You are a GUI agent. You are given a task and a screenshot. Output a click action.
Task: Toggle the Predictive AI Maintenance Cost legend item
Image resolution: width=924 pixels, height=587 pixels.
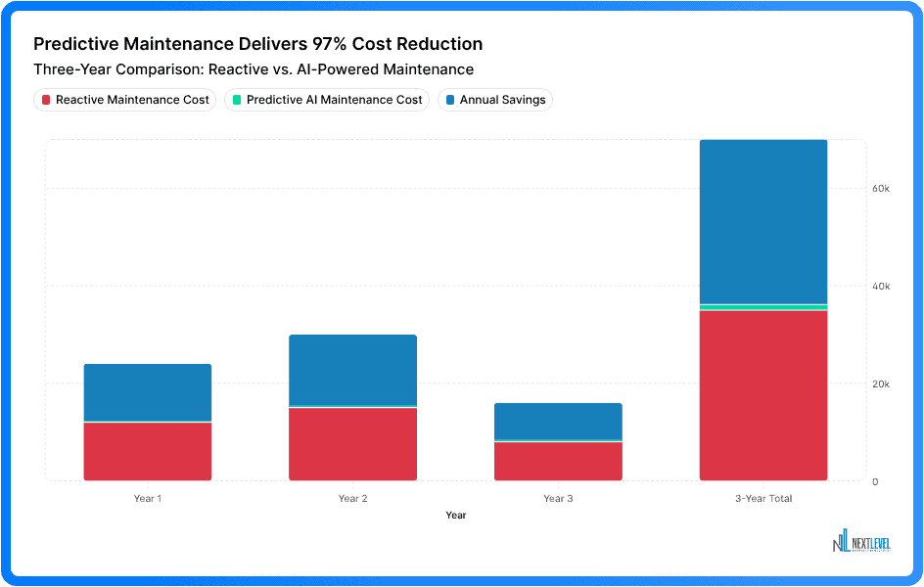pos(327,100)
